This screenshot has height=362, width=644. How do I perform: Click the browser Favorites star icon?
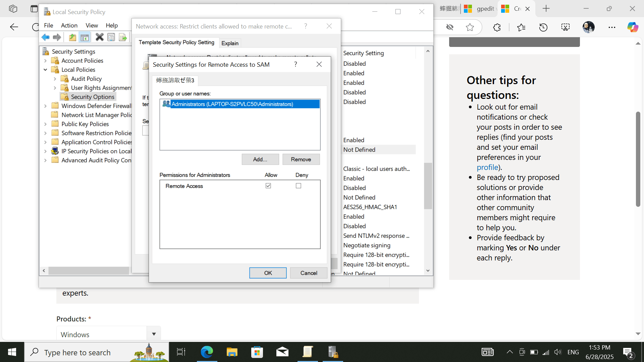coord(470,27)
